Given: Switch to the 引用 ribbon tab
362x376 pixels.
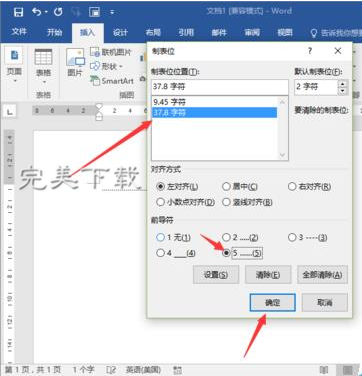Looking at the screenshot, I should (x=186, y=32).
